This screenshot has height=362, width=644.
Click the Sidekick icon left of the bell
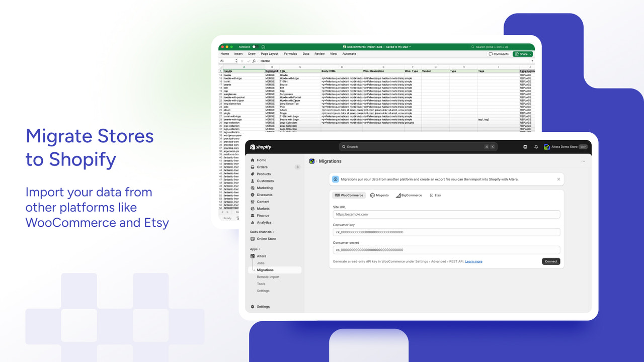526,147
